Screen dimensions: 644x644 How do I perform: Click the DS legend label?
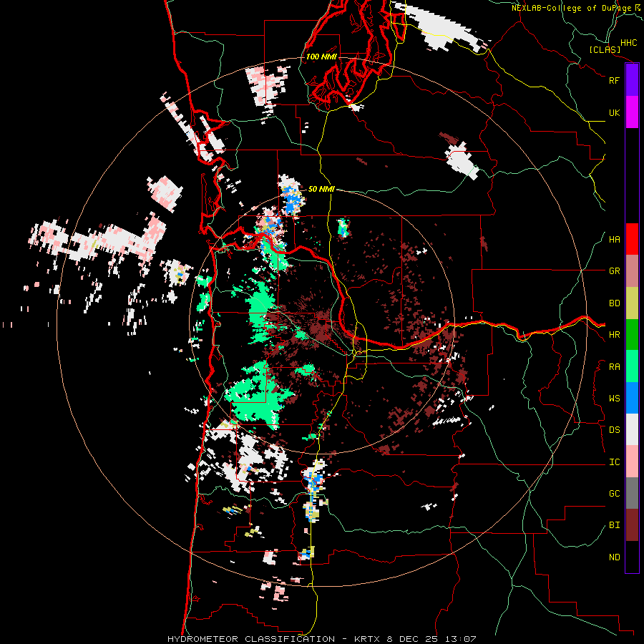tap(614, 430)
